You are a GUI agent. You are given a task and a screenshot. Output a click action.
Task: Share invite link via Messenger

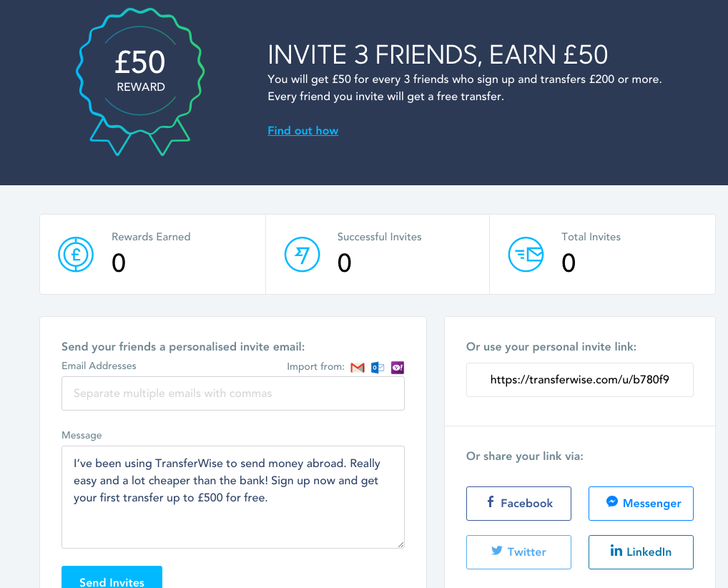(x=641, y=504)
